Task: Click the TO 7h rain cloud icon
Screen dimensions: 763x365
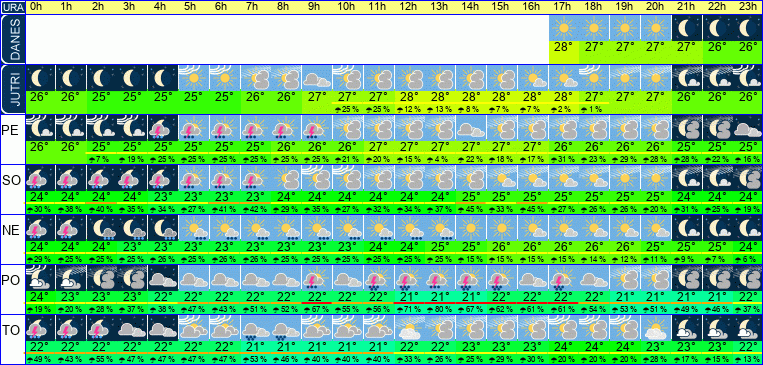Action: [255, 328]
